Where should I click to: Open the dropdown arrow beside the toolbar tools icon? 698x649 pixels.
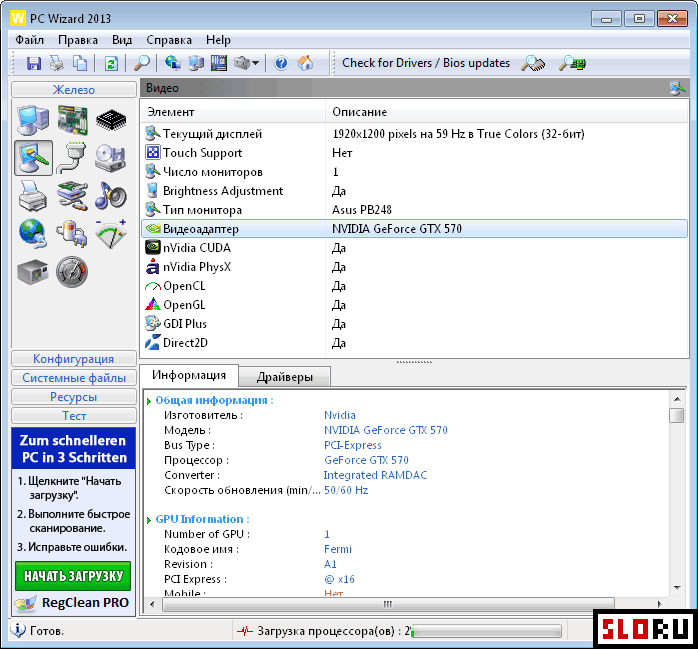click(x=256, y=63)
